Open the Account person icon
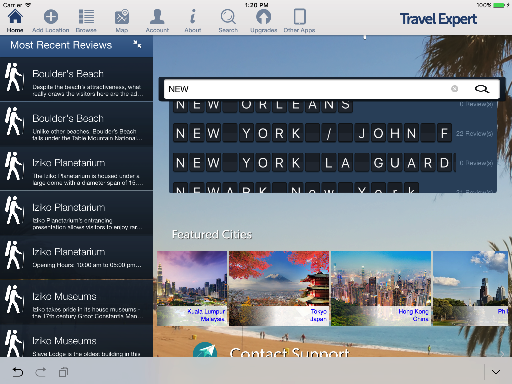 click(x=157, y=20)
